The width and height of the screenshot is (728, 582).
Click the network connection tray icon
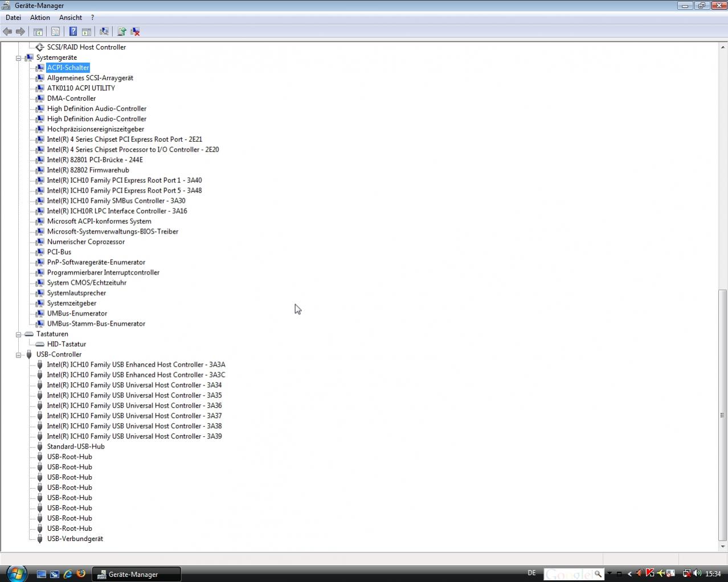686,573
